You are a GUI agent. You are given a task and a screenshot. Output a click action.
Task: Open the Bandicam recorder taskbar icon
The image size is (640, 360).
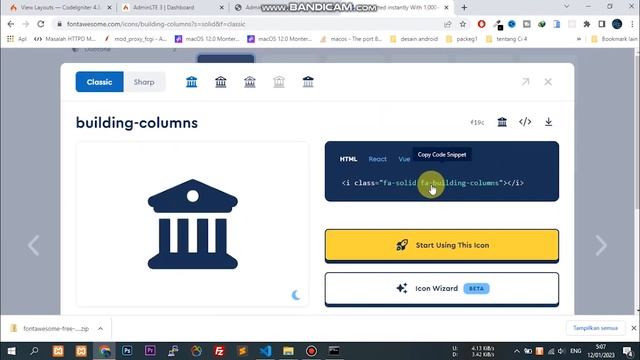tap(311, 351)
